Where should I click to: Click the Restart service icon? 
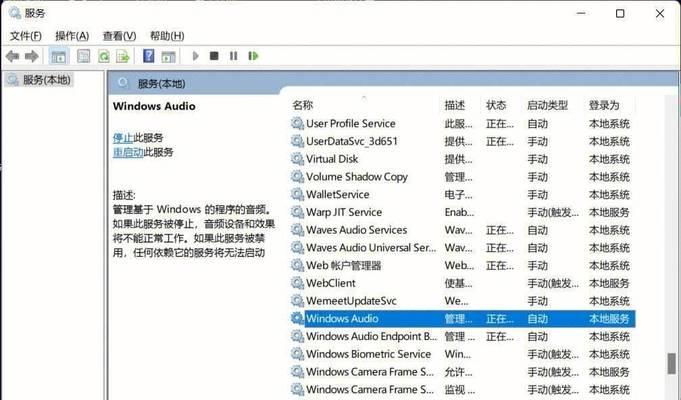pyautogui.click(x=253, y=56)
